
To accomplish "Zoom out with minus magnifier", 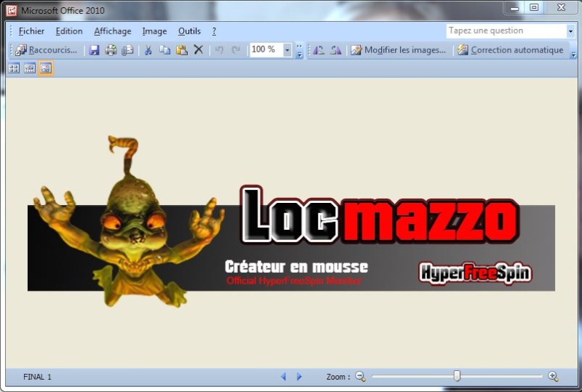I will click(x=360, y=377).
